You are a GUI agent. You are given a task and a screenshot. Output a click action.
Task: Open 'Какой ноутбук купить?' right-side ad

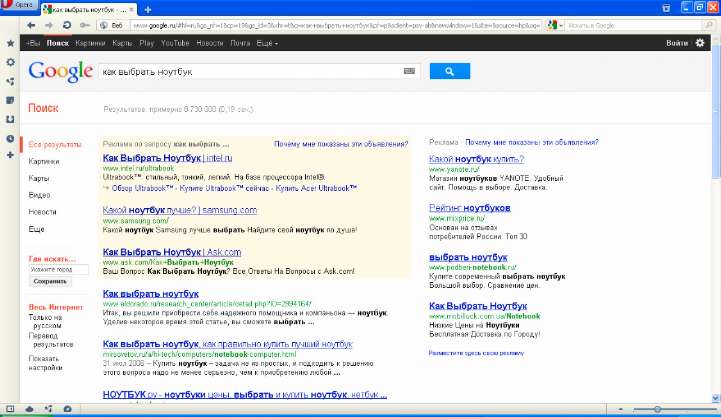click(476, 159)
